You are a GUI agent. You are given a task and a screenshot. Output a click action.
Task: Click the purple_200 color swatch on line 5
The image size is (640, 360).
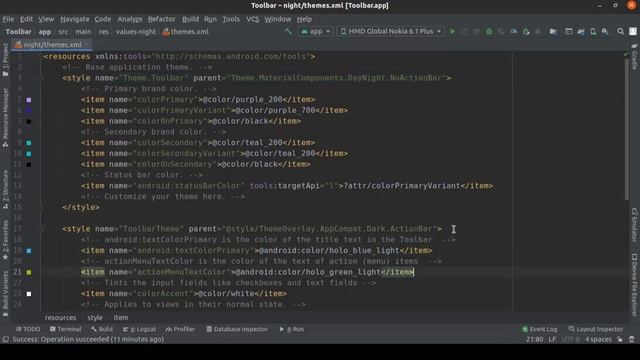[x=29, y=100]
